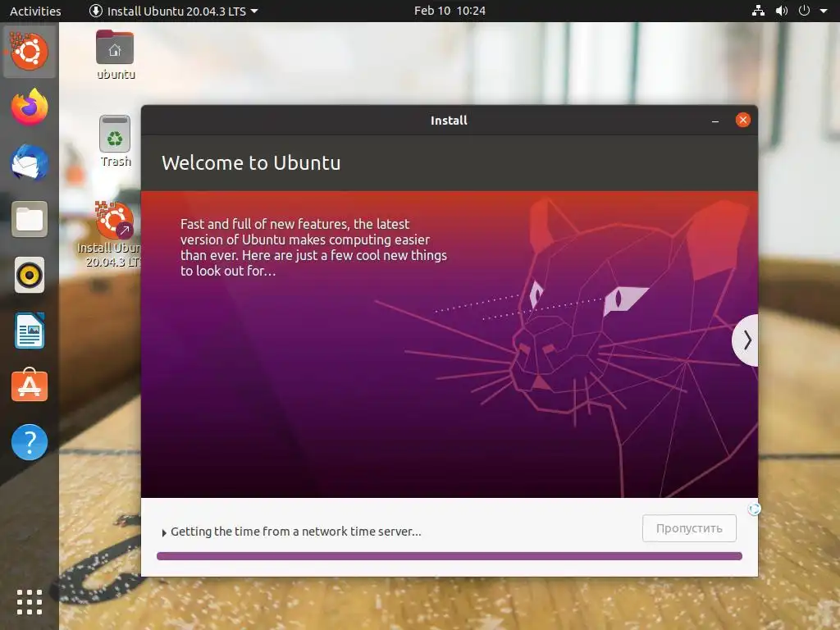The width and height of the screenshot is (840, 630).
Task: Select the ubuntu home folder on the desktop
Action: pos(115,55)
